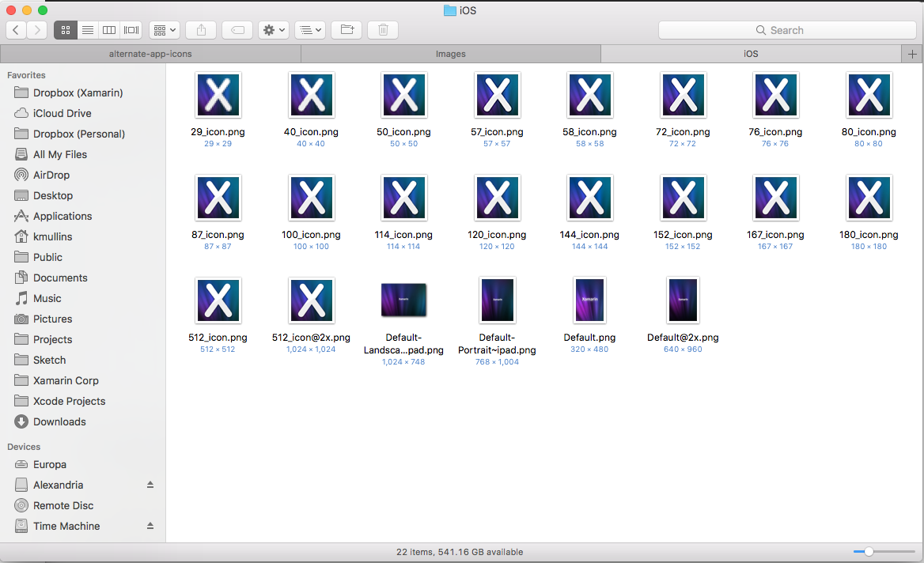The width and height of the screenshot is (924, 563).
Task: Open the Edit Tags icon
Action: click(237, 29)
